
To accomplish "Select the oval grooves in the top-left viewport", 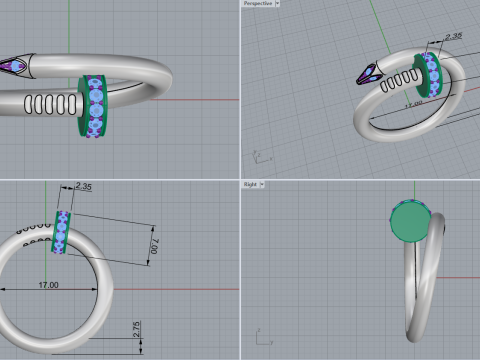I will pos(51,104).
